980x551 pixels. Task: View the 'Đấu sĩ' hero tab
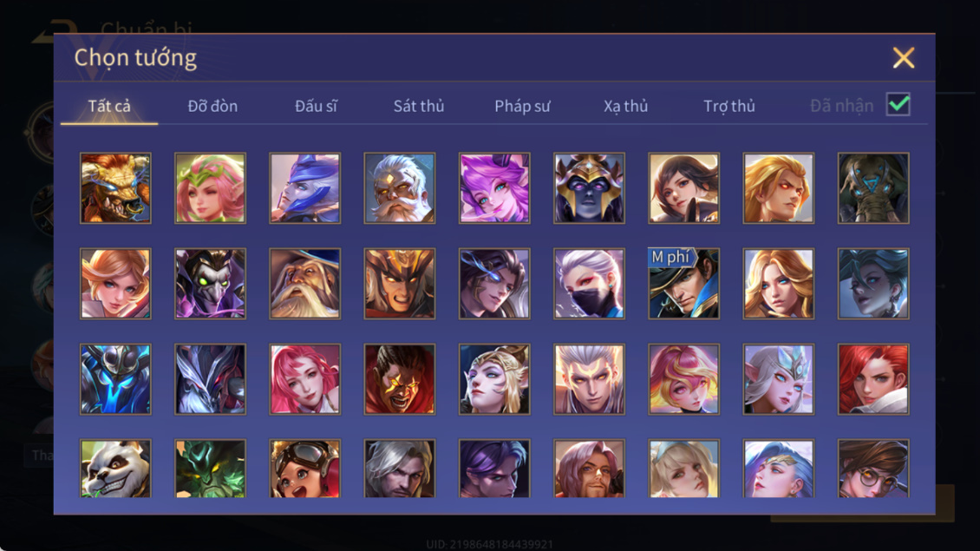[x=316, y=107]
